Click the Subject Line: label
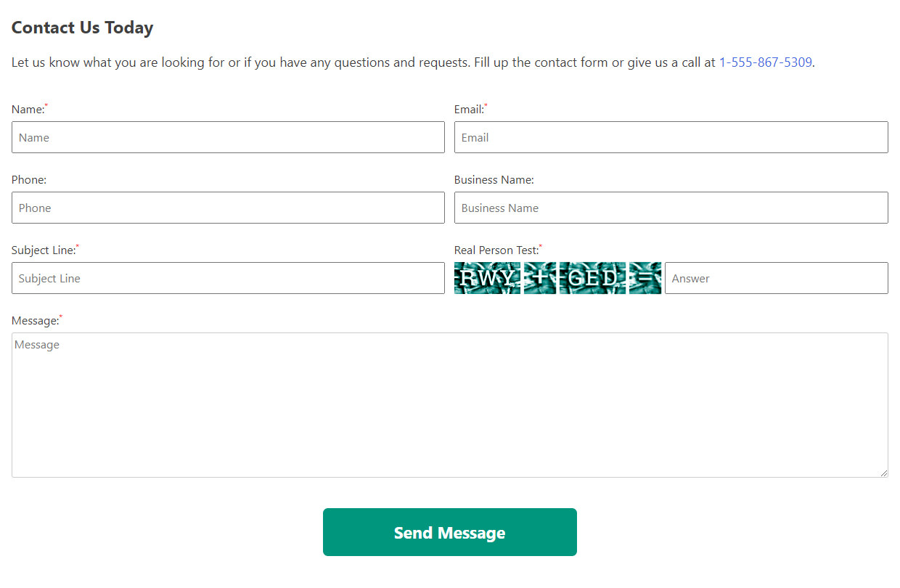Screen dimensions: 900x588 coord(45,250)
